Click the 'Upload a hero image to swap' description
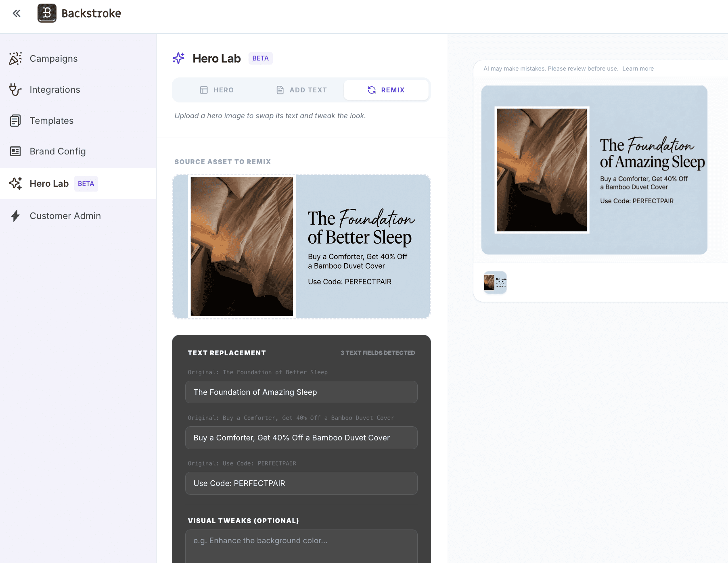This screenshot has height=563, width=728. pyautogui.click(x=270, y=116)
